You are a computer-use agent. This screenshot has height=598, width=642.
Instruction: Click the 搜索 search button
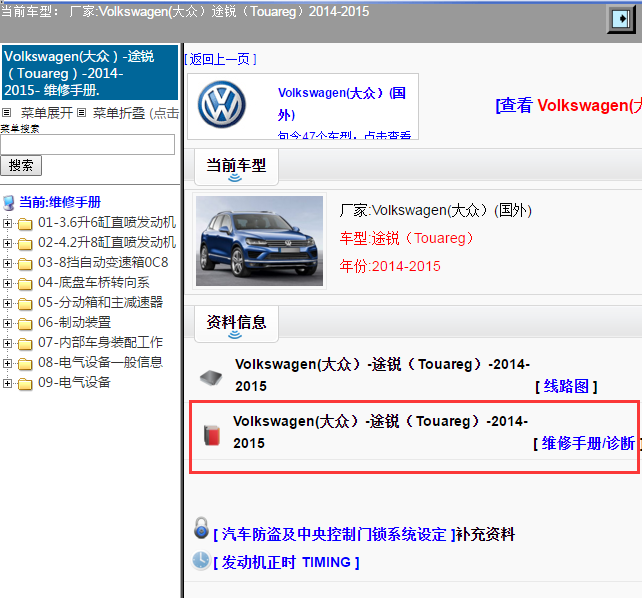tap(21, 166)
